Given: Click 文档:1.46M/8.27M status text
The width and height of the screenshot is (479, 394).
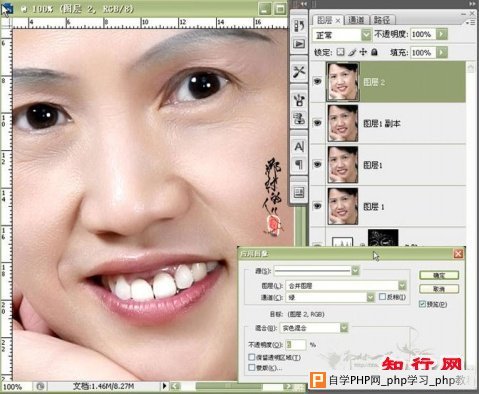Looking at the screenshot, I should click(x=104, y=386).
